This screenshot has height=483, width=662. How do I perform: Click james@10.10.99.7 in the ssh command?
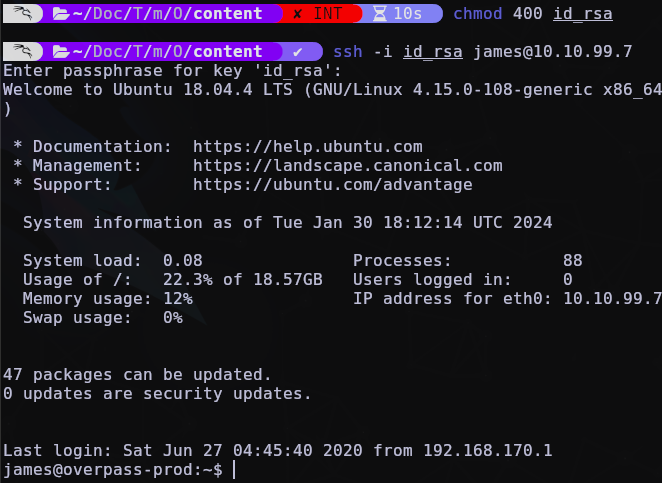pos(553,52)
